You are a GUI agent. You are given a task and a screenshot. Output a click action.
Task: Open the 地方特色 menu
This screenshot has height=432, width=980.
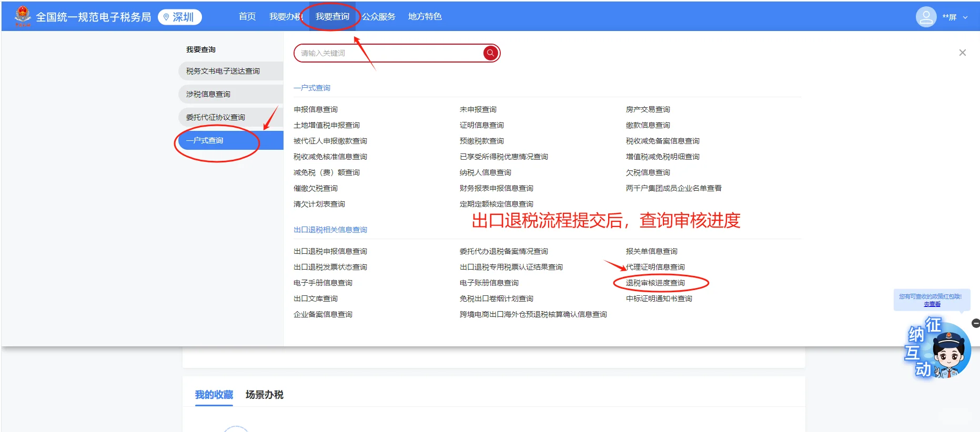(425, 17)
